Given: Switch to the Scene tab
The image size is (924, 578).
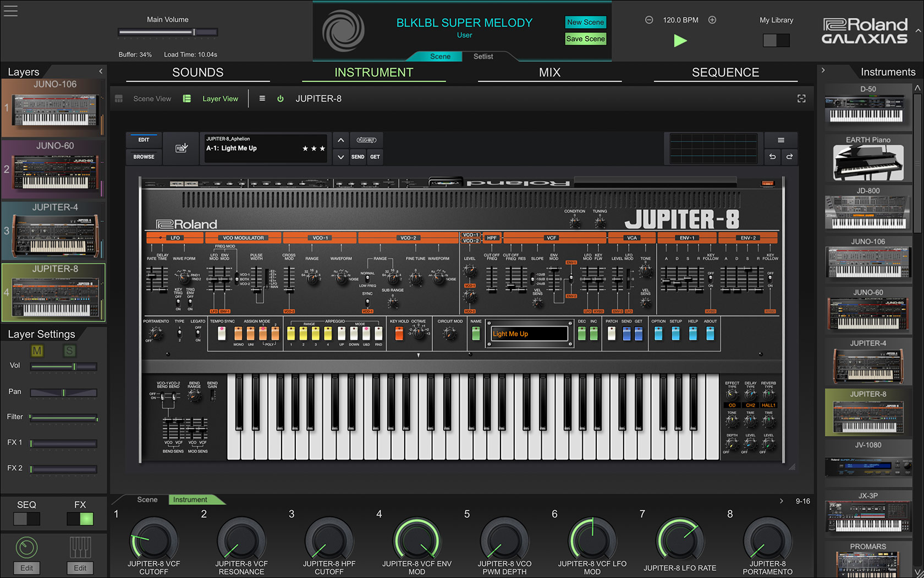Looking at the screenshot, I should [440, 56].
